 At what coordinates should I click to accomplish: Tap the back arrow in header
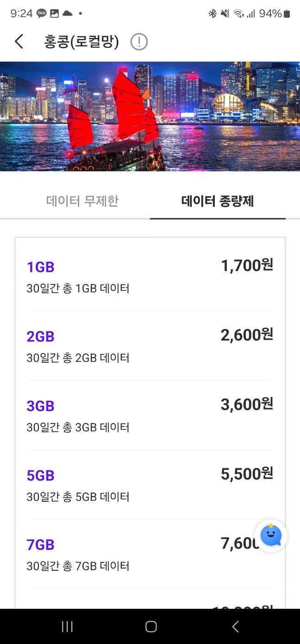pos(19,42)
